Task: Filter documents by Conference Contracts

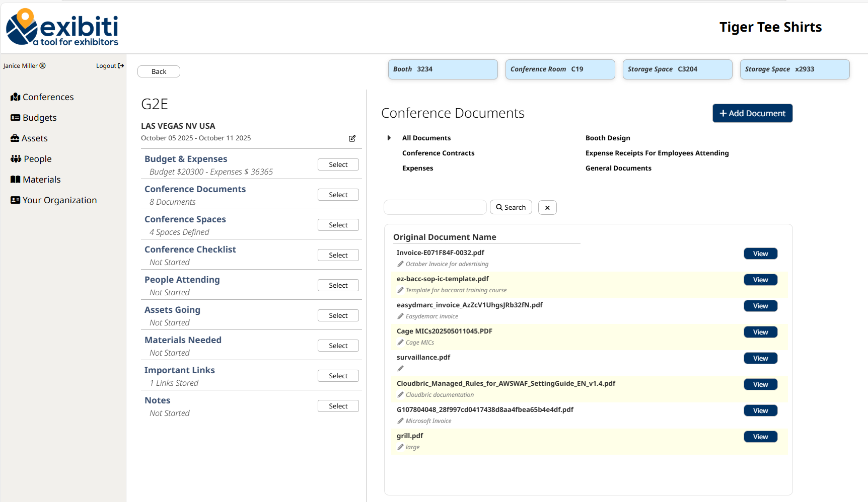Action: click(438, 153)
